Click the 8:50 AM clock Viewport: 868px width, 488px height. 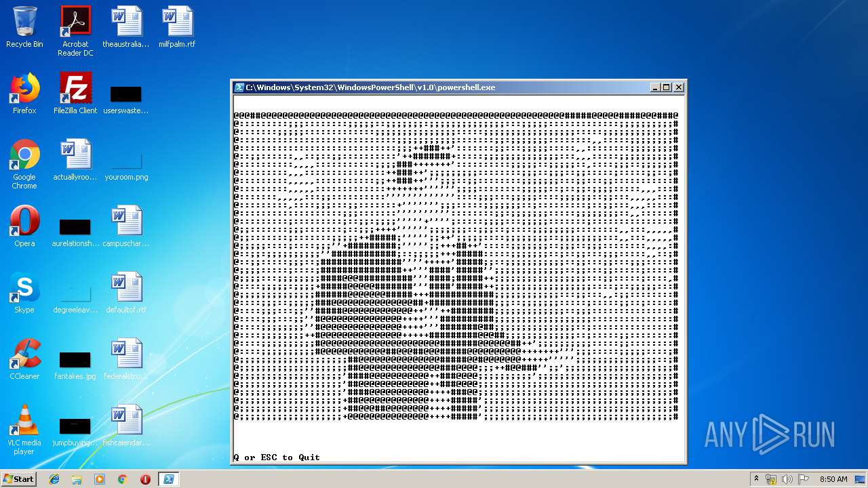tap(833, 479)
